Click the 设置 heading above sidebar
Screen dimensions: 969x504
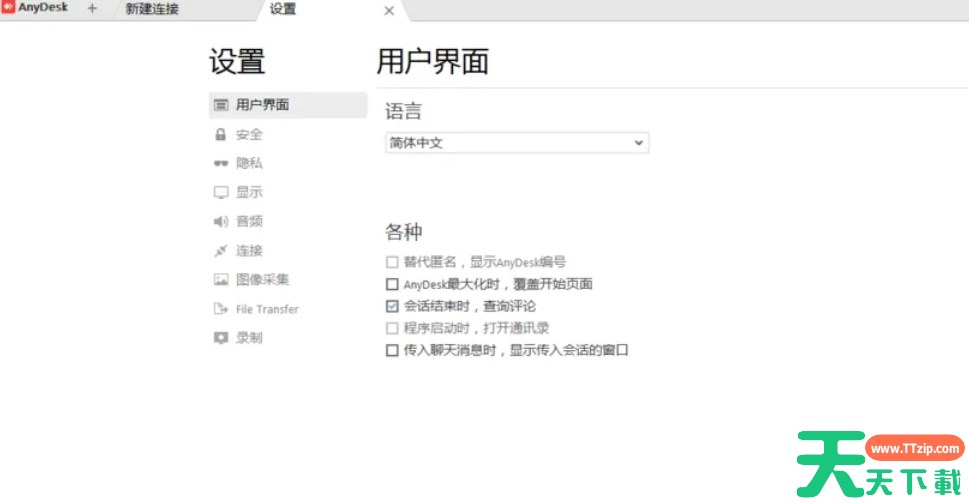coord(237,62)
